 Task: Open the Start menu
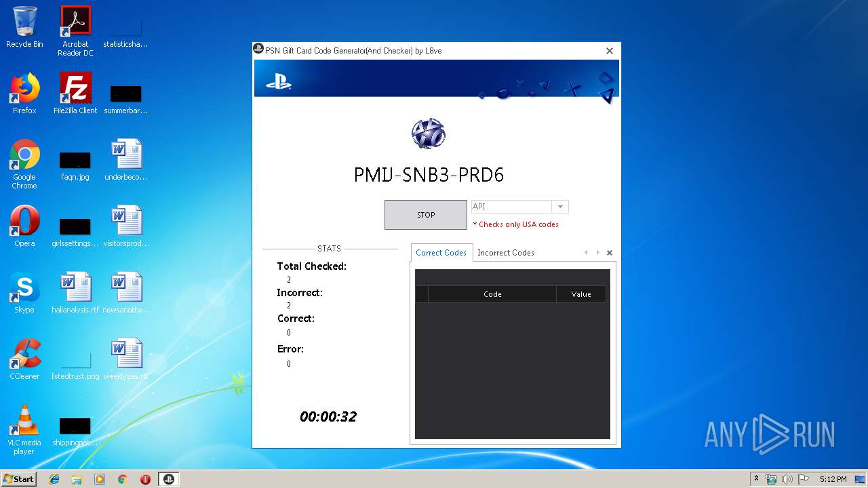click(19, 479)
